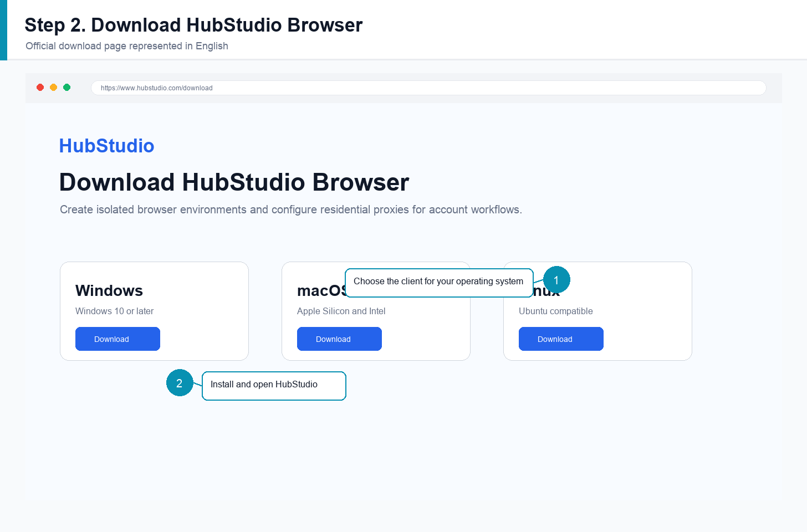Click 'Windows 10 or later' text

(114, 311)
